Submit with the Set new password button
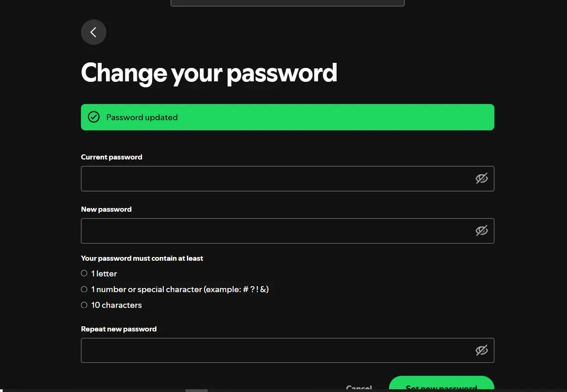The height and width of the screenshot is (392, 567). tap(441, 385)
